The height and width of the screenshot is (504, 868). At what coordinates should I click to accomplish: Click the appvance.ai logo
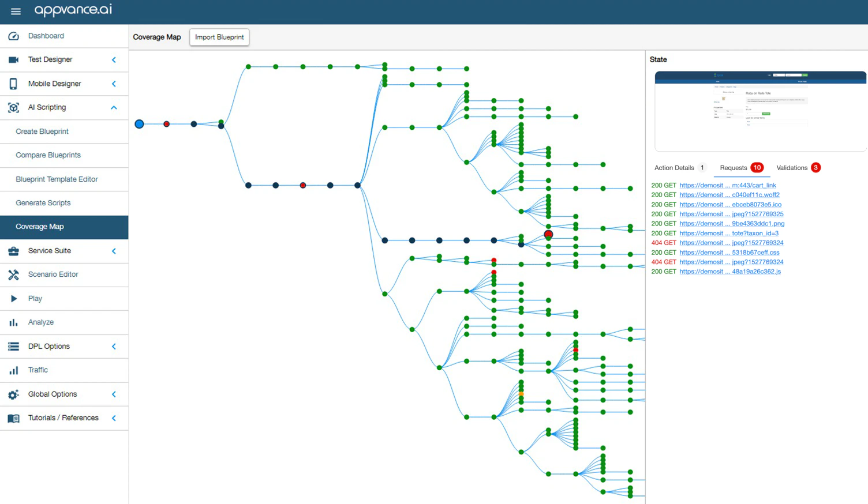73,11
